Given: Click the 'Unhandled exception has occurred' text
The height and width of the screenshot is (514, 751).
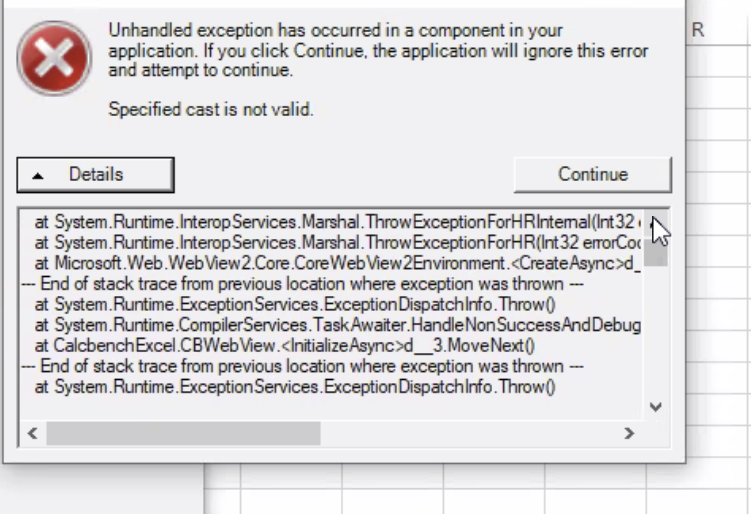Looking at the screenshot, I should 378,50.
